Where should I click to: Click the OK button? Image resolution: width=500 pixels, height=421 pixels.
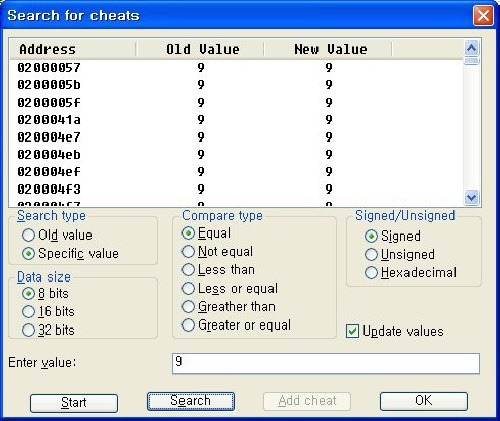(424, 401)
